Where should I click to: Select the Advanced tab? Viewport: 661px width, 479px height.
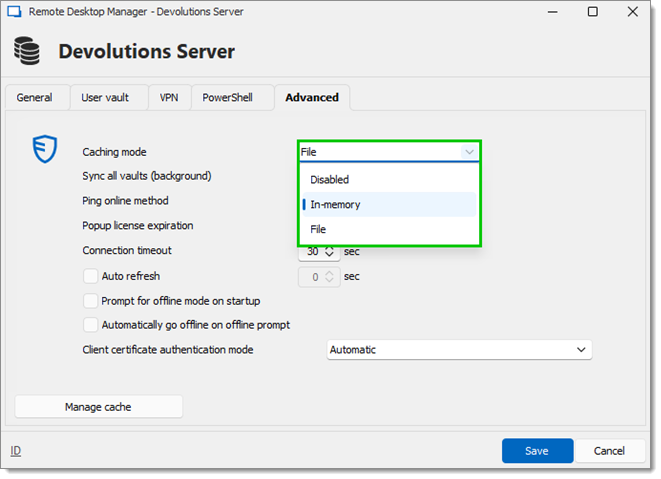click(x=312, y=97)
